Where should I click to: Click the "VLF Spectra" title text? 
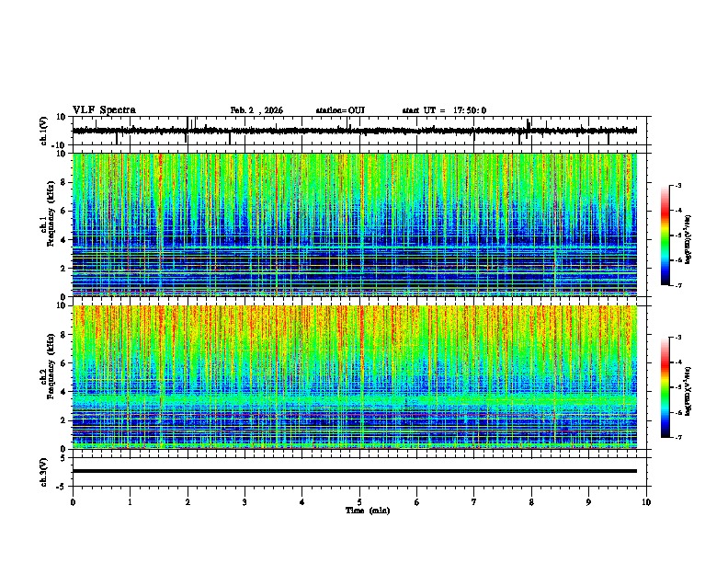[104, 110]
